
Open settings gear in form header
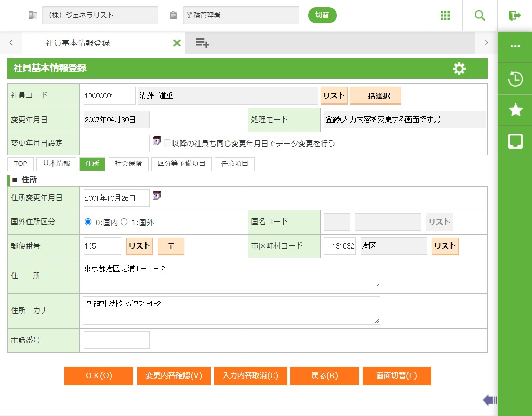pyautogui.click(x=459, y=69)
